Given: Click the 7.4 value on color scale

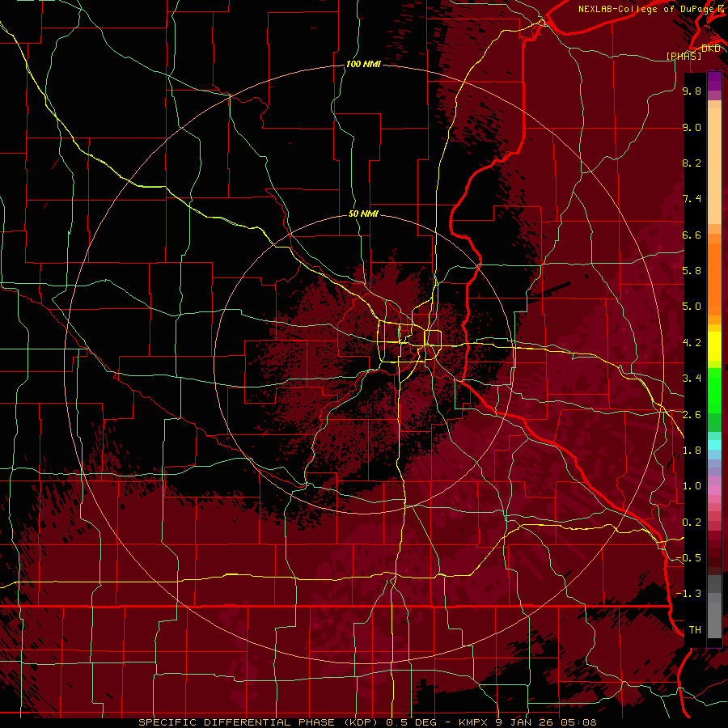Looking at the screenshot, I should 692,199.
